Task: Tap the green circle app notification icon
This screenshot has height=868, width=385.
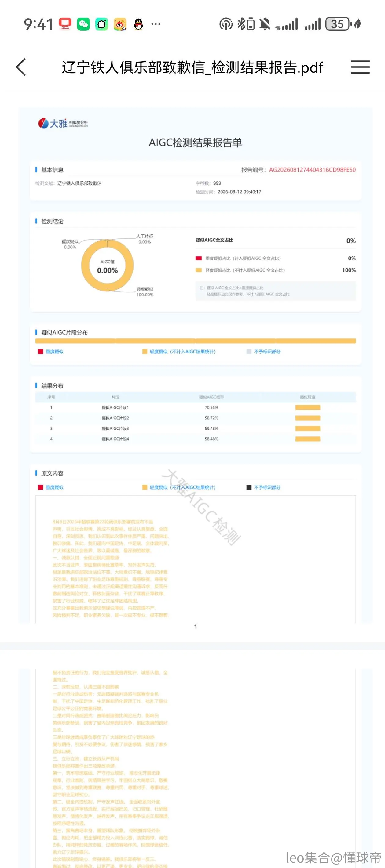Action: coord(101,24)
